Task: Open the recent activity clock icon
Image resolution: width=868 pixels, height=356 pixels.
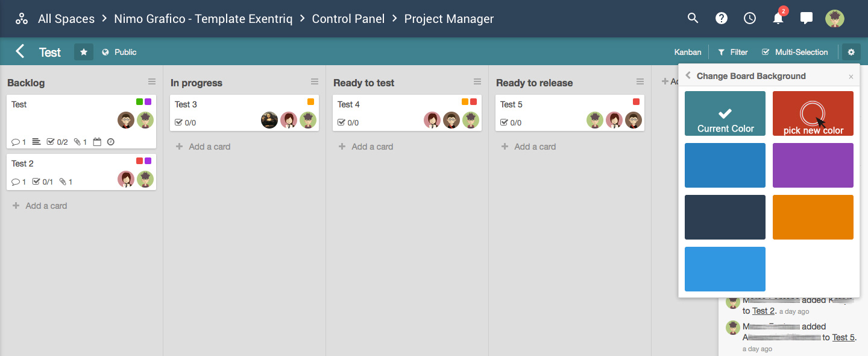Action: pos(750,18)
